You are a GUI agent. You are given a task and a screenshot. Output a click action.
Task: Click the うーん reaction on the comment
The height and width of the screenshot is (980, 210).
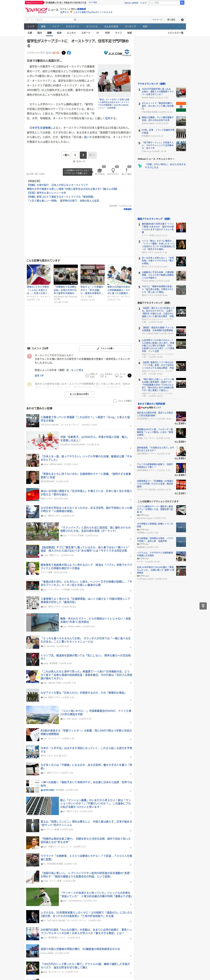(x=120, y=376)
